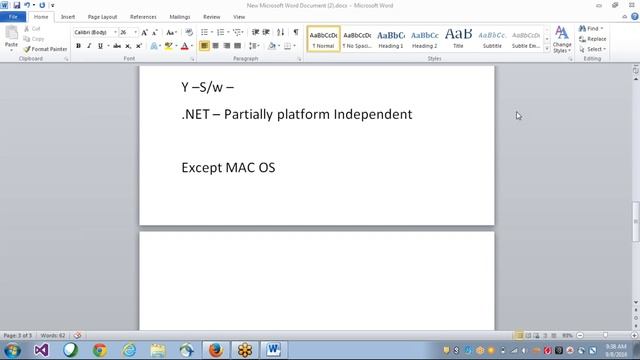Click Replace in Editing group

click(593, 39)
